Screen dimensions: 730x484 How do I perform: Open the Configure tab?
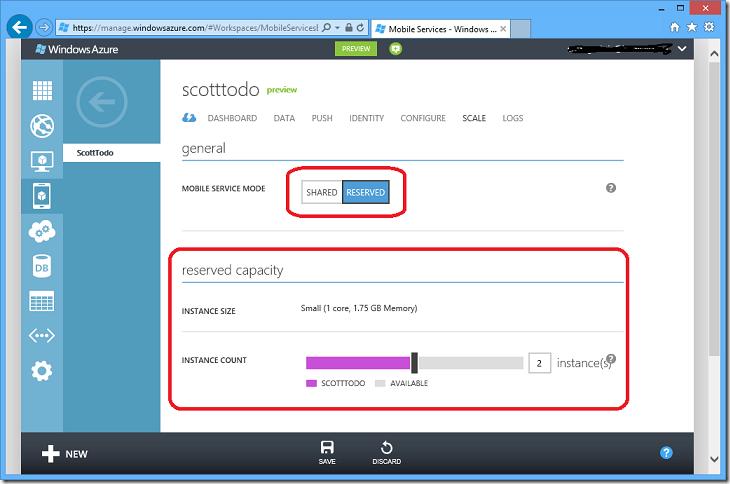click(423, 118)
